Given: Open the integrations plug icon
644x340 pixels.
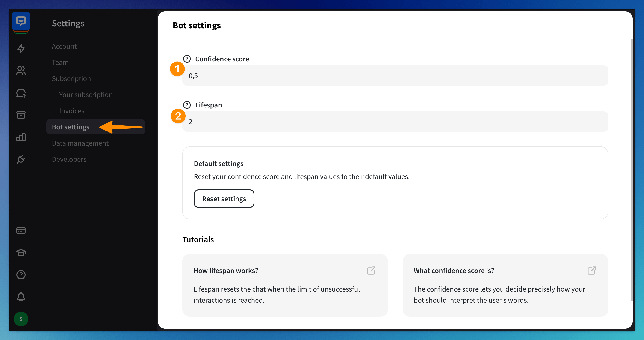Looking at the screenshot, I should [21, 159].
